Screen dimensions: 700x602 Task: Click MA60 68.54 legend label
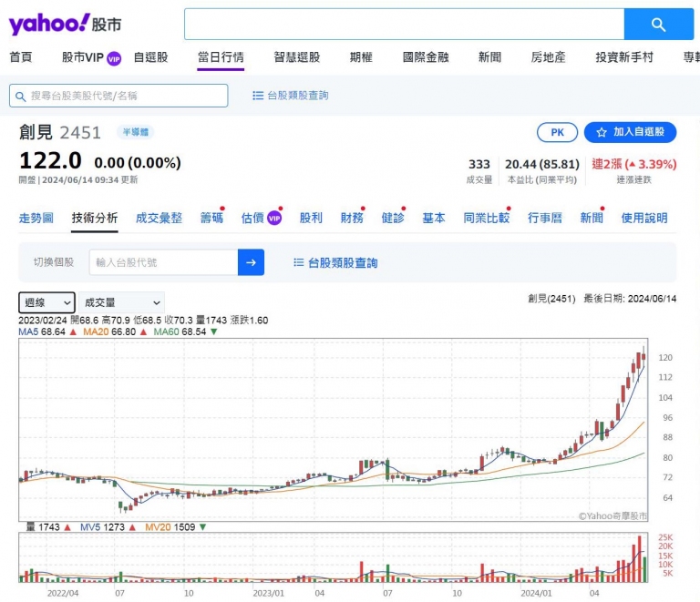click(x=180, y=332)
